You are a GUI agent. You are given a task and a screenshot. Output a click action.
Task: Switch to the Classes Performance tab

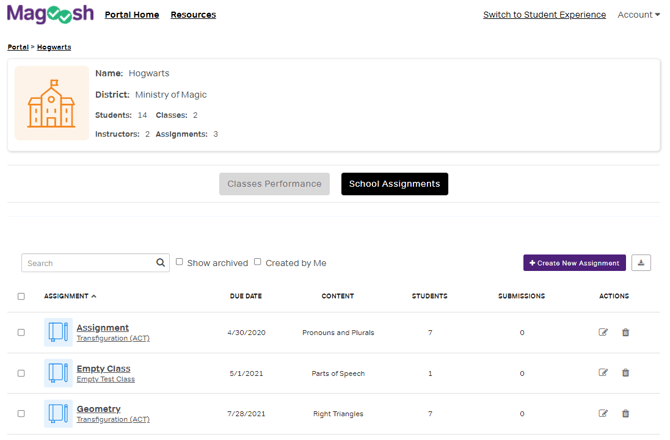[274, 184]
